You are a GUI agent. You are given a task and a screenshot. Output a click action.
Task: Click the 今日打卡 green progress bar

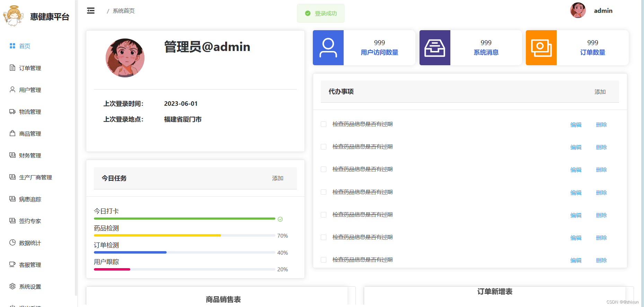(x=185, y=219)
